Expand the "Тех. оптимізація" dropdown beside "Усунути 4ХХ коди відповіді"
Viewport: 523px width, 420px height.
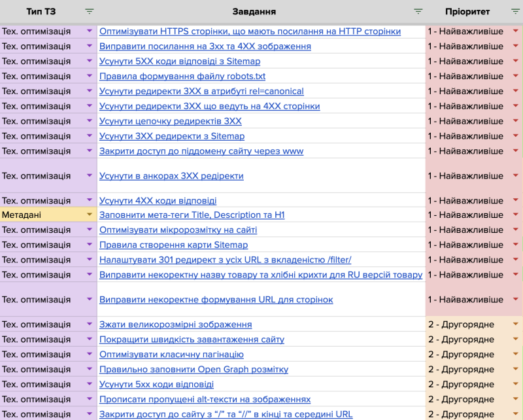pyautogui.click(x=90, y=200)
